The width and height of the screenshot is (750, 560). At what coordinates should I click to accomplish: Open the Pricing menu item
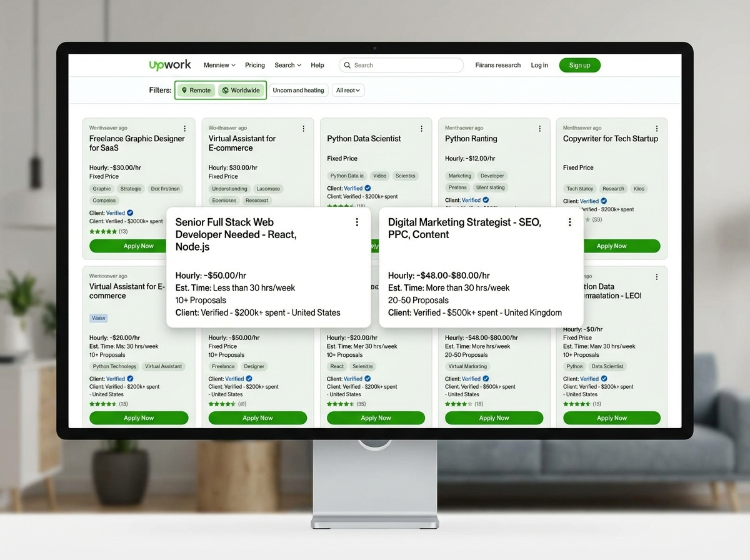pyautogui.click(x=255, y=65)
